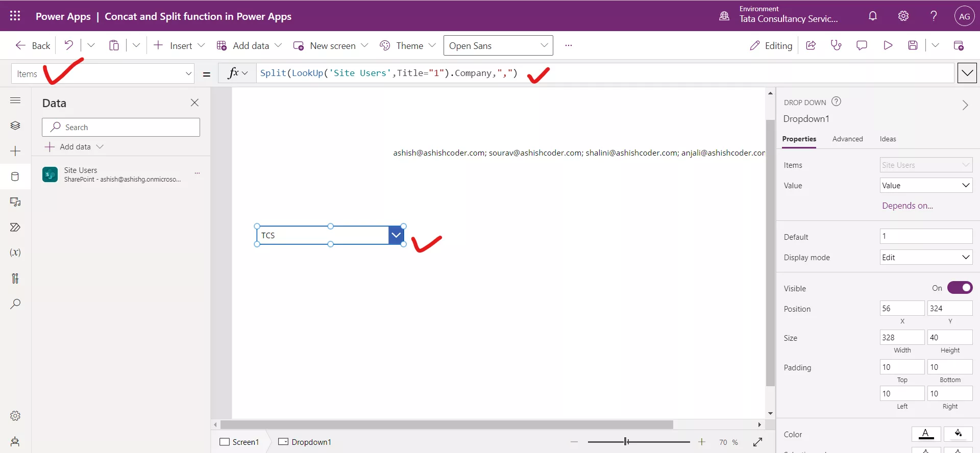The width and height of the screenshot is (980, 453).
Task: Open the fill color picker
Action: tap(958, 434)
